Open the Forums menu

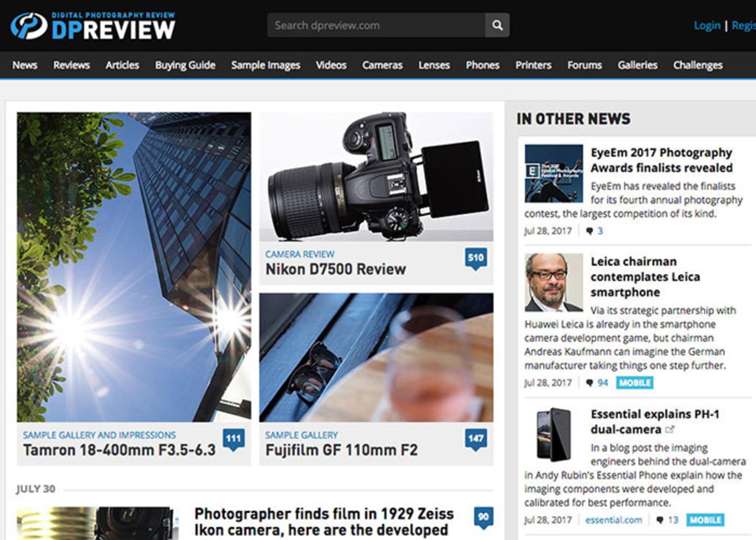pyautogui.click(x=584, y=65)
